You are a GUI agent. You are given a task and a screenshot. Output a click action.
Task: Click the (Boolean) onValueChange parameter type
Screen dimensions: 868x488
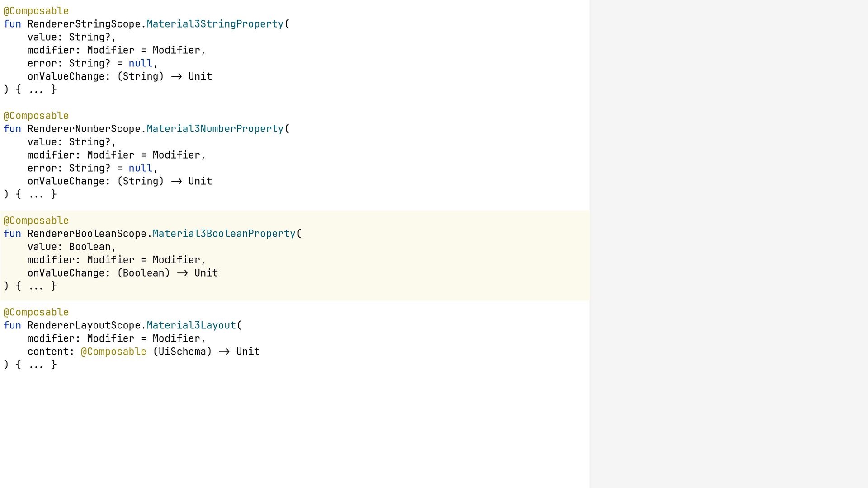(x=143, y=273)
